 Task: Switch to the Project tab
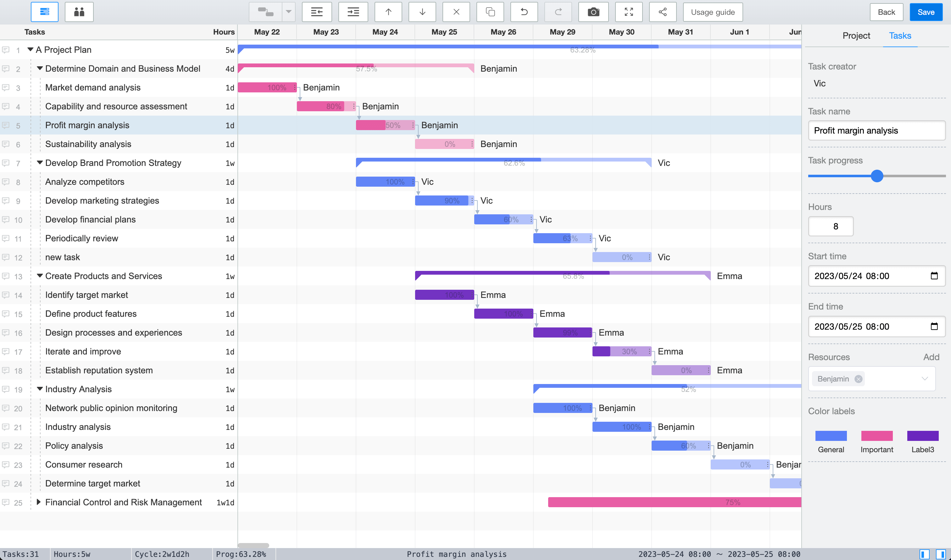[856, 36]
